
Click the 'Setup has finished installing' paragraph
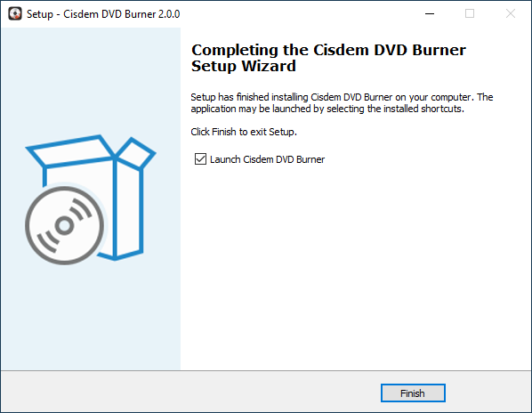point(342,103)
